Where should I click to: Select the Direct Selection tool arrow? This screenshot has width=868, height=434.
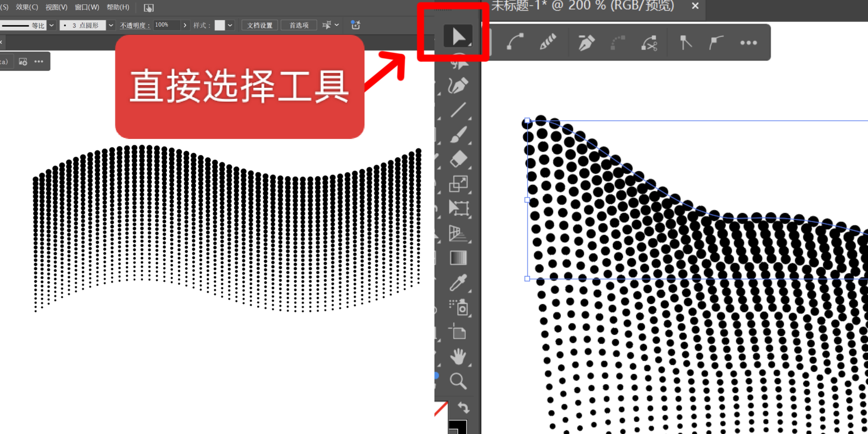pos(458,36)
